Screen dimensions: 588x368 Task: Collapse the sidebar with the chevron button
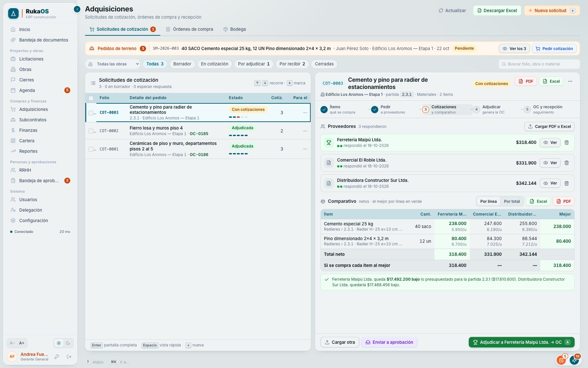pos(77,9)
